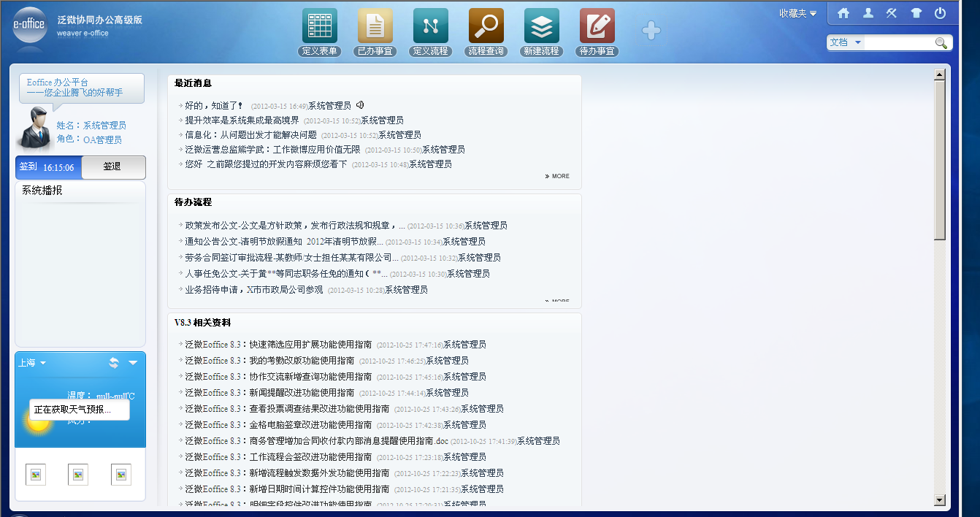Open message 信息化：从问题出发才能解决问题

pyautogui.click(x=250, y=135)
